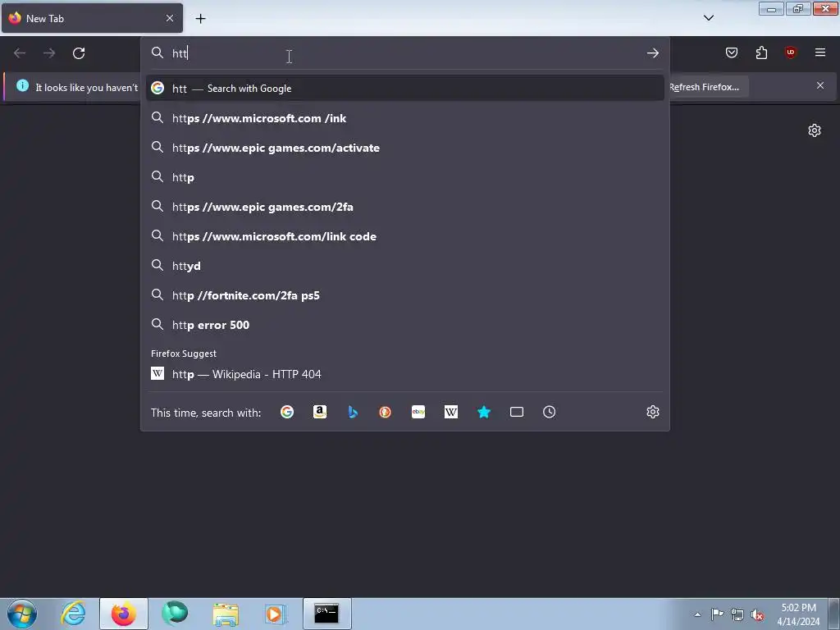
Task: Show hidden system tray icons arrow
Action: 697,614
